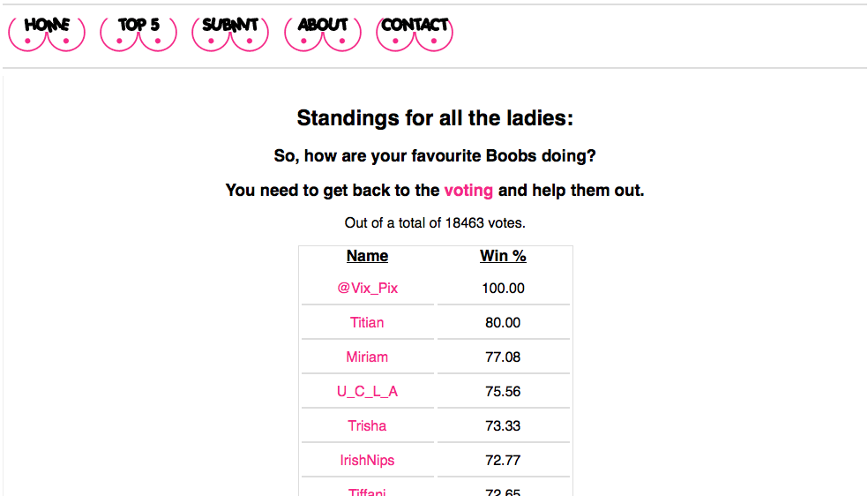The image size is (868, 496).
Task: Select the IrishNips name link
Action: (367, 461)
